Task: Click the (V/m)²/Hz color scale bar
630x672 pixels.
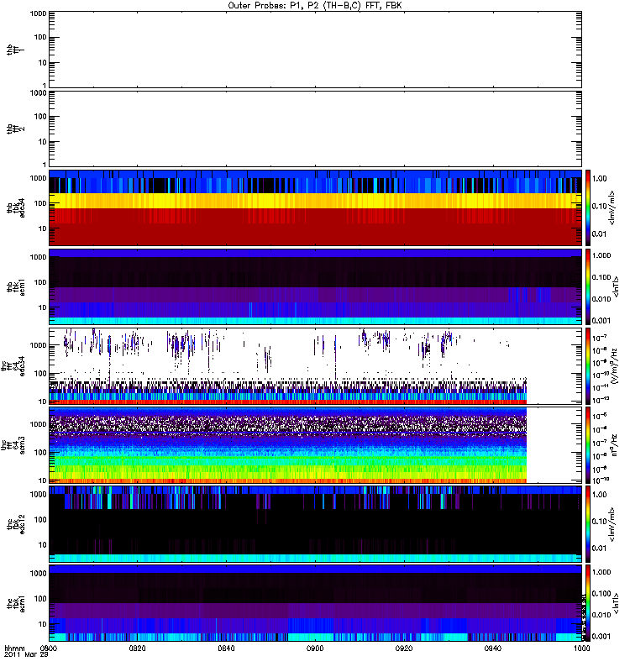Action: (587, 366)
